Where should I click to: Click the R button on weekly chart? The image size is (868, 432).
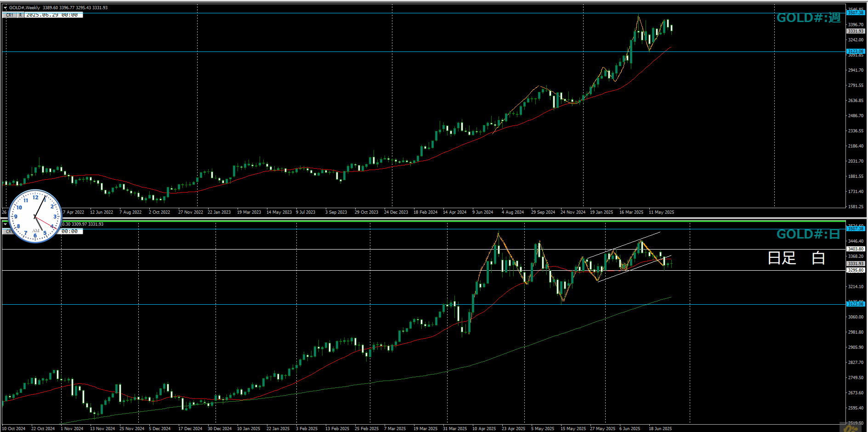pyautogui.click(x=20, y=15)
